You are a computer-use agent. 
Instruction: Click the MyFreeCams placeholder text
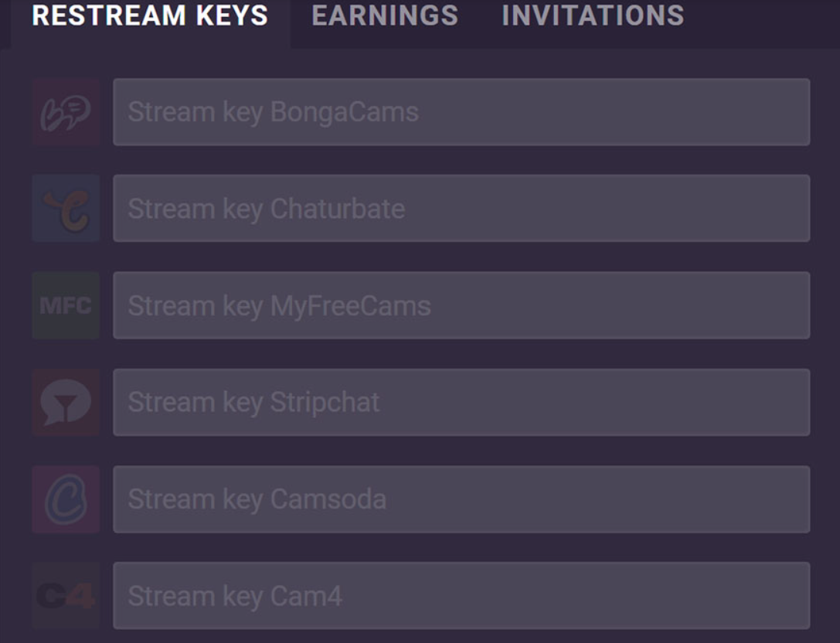coord(279,305)
